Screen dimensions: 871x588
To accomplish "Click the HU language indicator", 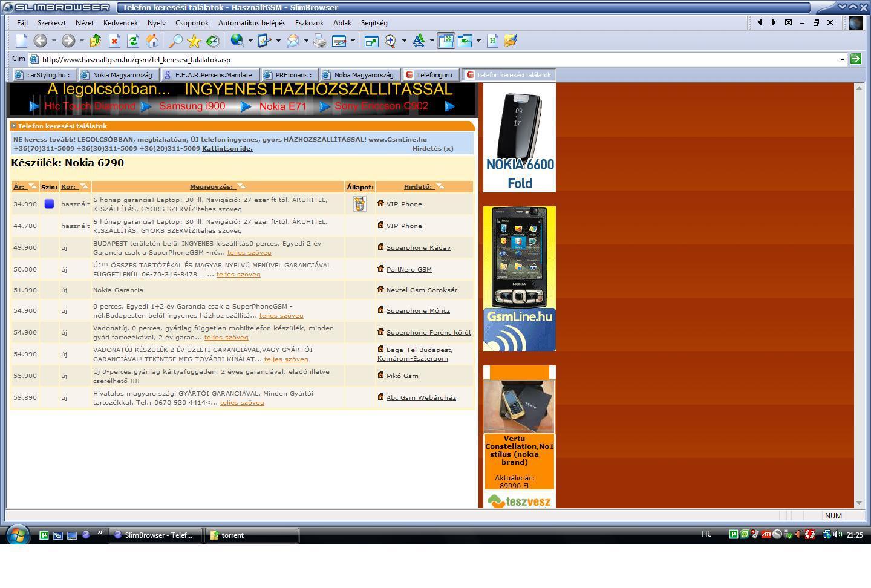I will (706, 534).
